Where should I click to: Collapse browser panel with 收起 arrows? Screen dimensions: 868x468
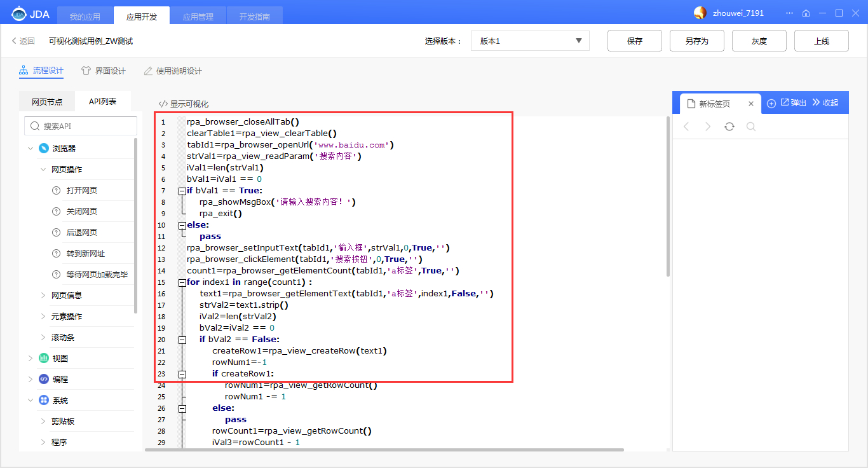tap(817, 102)
